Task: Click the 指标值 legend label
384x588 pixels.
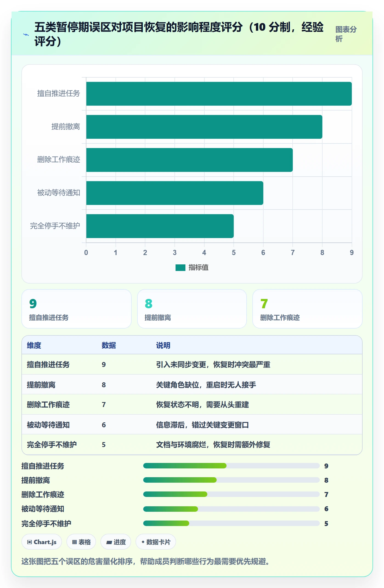Action: click(199, 268)
